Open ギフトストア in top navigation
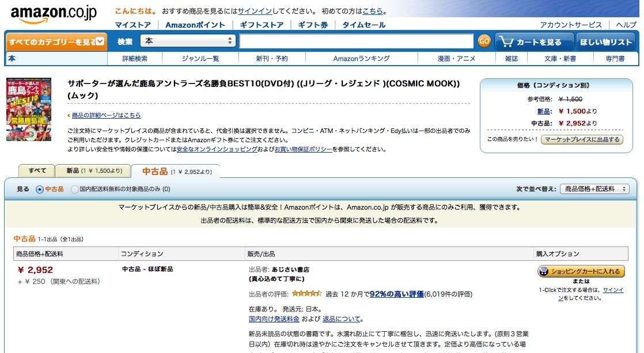This screenshot has height=353, width=644. point(262,25)
